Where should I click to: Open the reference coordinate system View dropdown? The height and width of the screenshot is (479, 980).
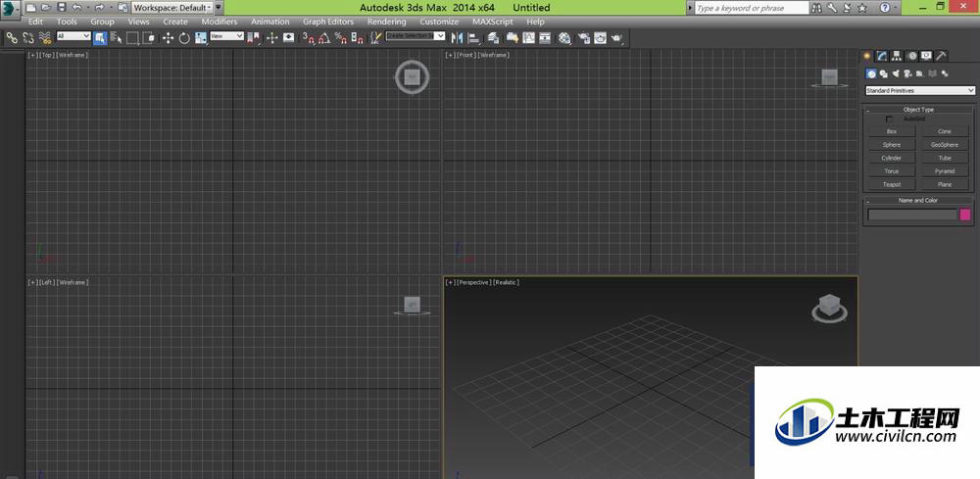click(x=227, y=36)
